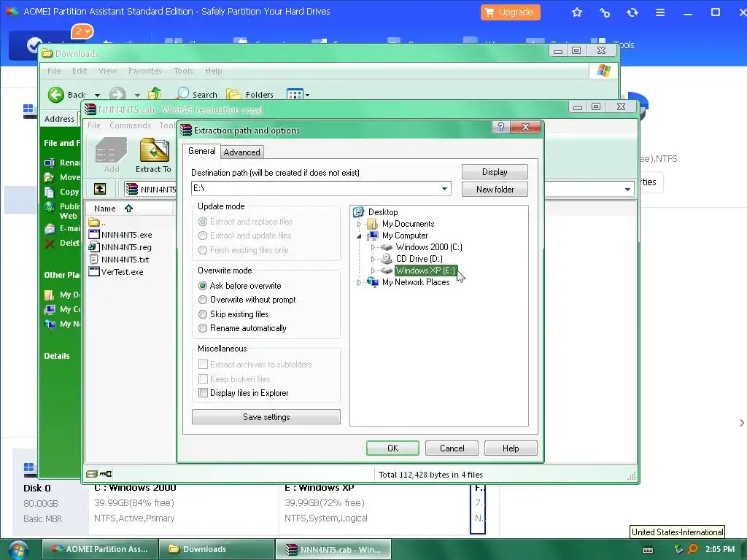This screenshot has height=560, width=747.
Task: Open the Views dropdown arrow in Downloads
Action: click(307, 95)
